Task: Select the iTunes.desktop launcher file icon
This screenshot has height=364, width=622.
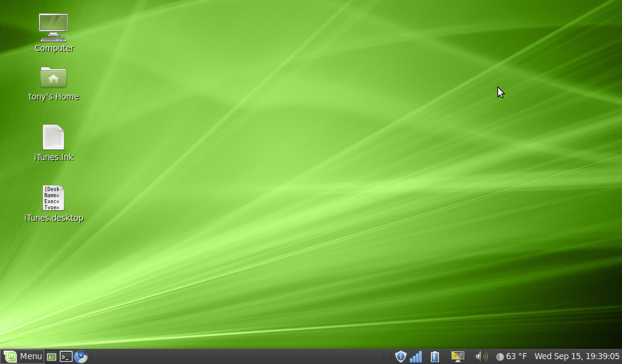Action: coord(53,198)
